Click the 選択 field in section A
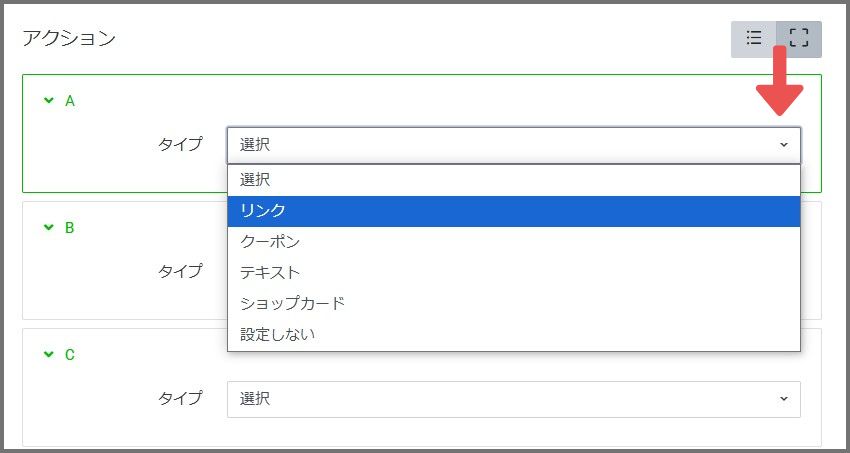 513,145
